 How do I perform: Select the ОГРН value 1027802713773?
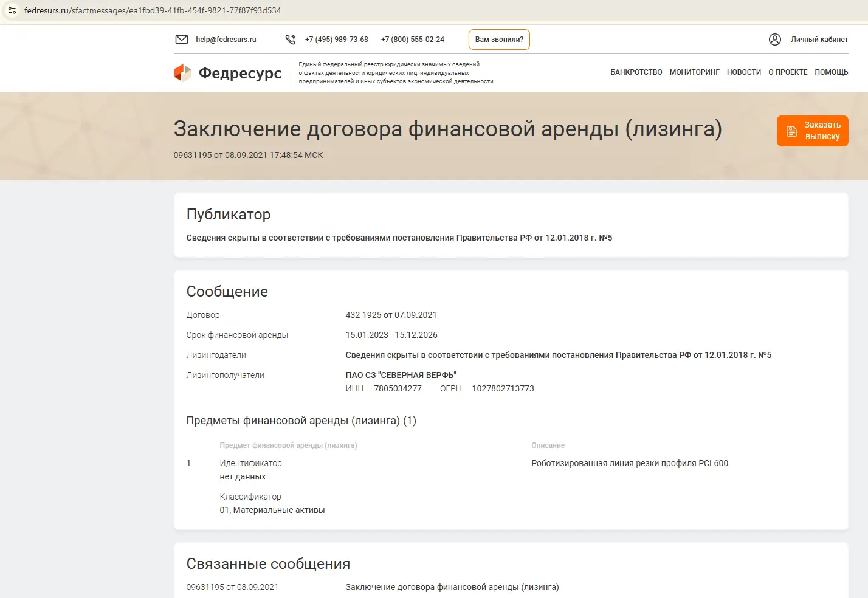(503, 388)
